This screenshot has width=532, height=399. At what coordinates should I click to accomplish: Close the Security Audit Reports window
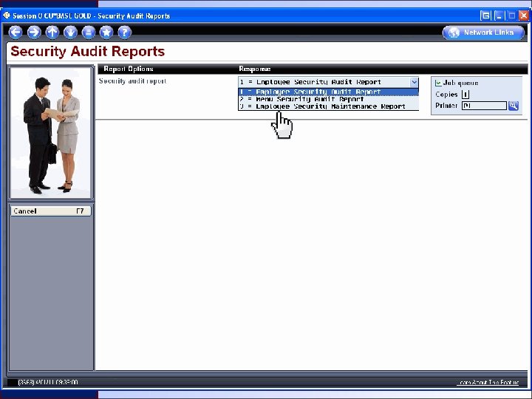tap(524, 16)
